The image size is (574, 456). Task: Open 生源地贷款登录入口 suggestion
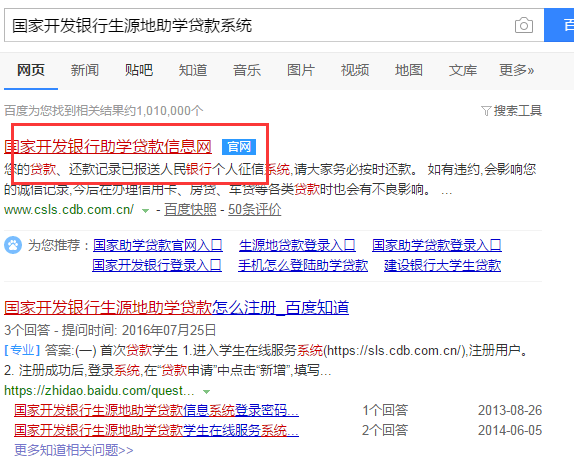(x=297, y=245)
